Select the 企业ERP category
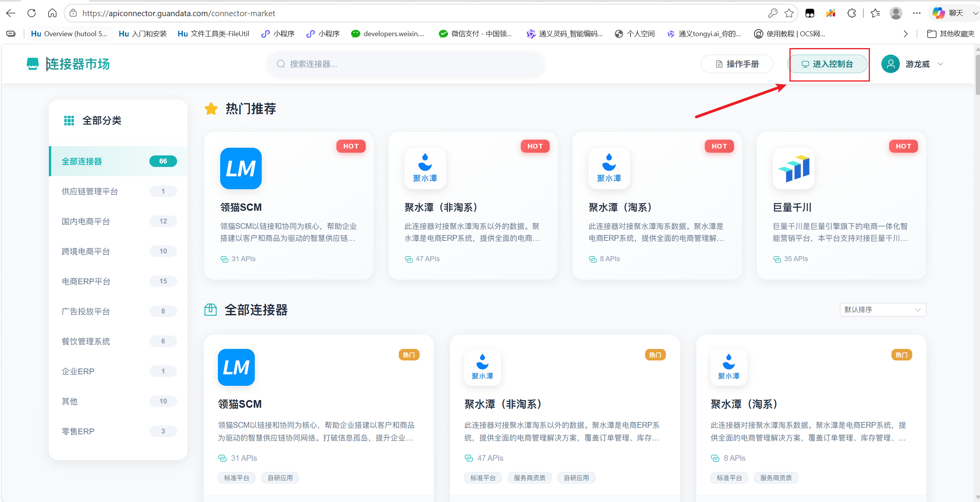 pyautogui.click(x=118, y=371)
